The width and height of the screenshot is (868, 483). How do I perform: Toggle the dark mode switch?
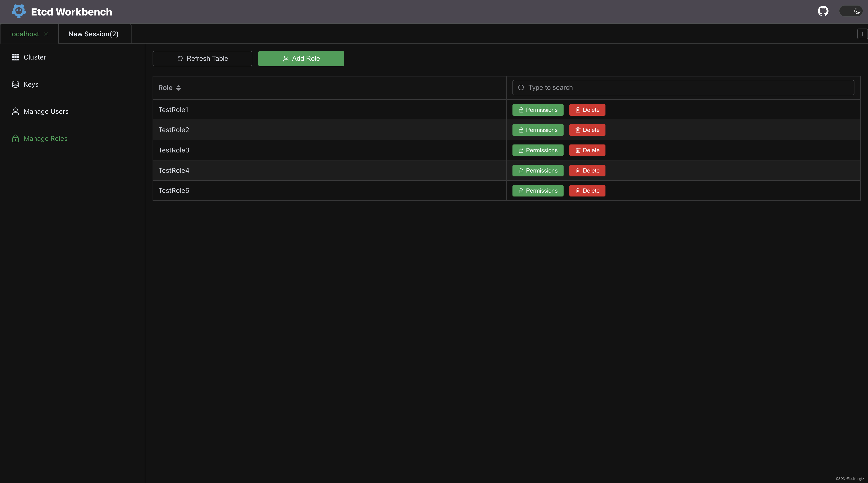click(x=851, y=11)
